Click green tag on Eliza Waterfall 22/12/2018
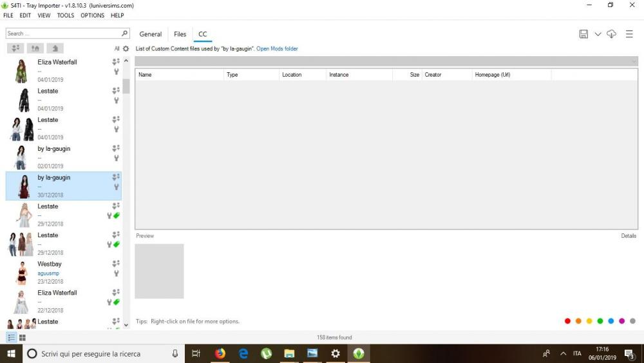 point(117,302)
